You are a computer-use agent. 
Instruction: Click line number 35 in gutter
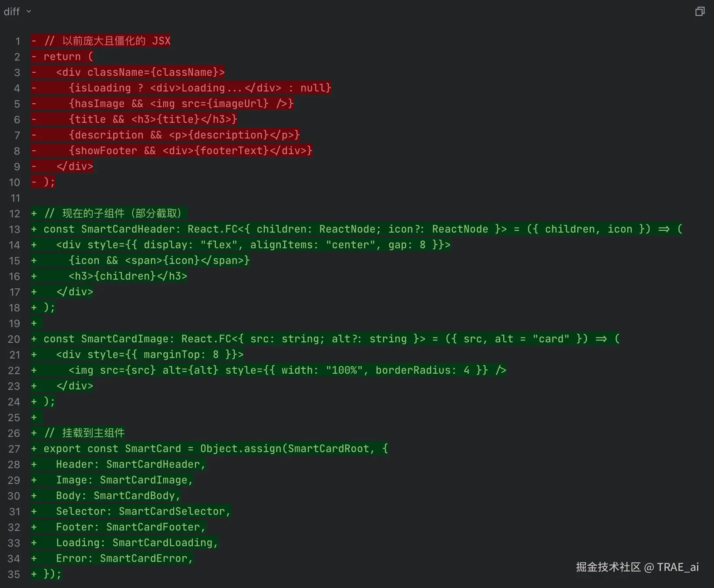[x=14, y=574]
